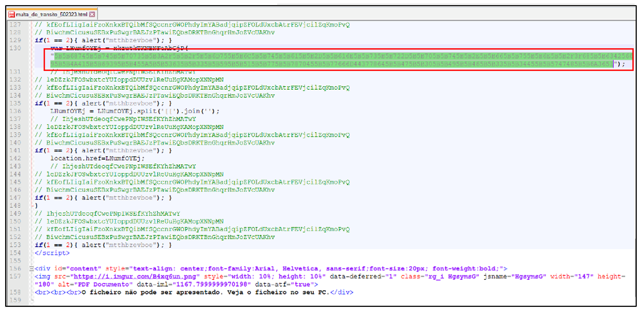Image resolution: width=644 pixels, height=312 pixels.
Task: Click the class="rg_i HgsymsG" attribute
Action: 441,277
